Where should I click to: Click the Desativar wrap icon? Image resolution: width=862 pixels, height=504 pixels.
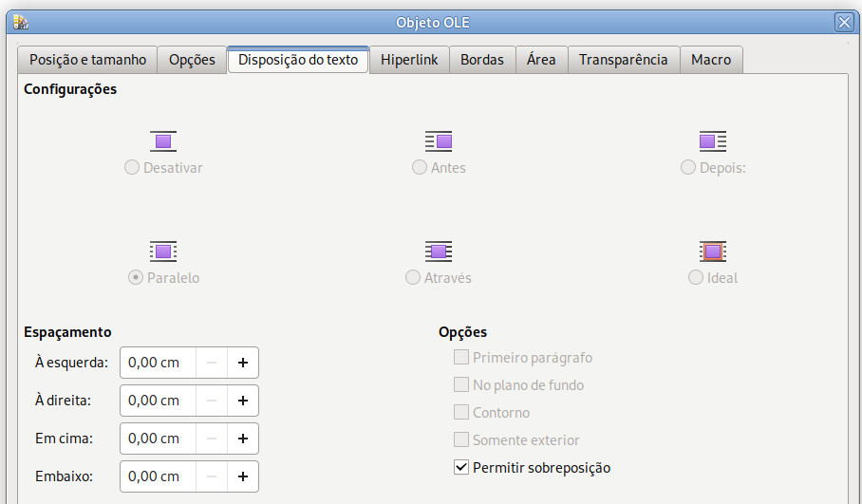click(x=163, y=141)
